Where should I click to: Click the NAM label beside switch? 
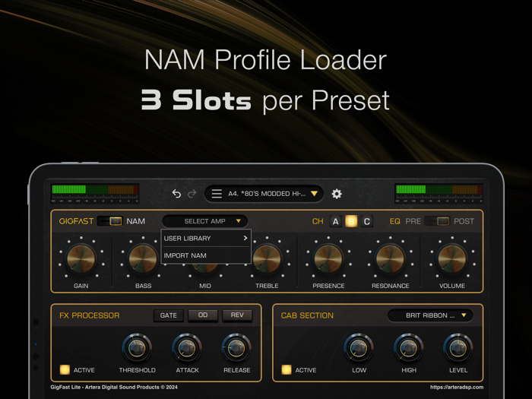click(x=136, y=221)
